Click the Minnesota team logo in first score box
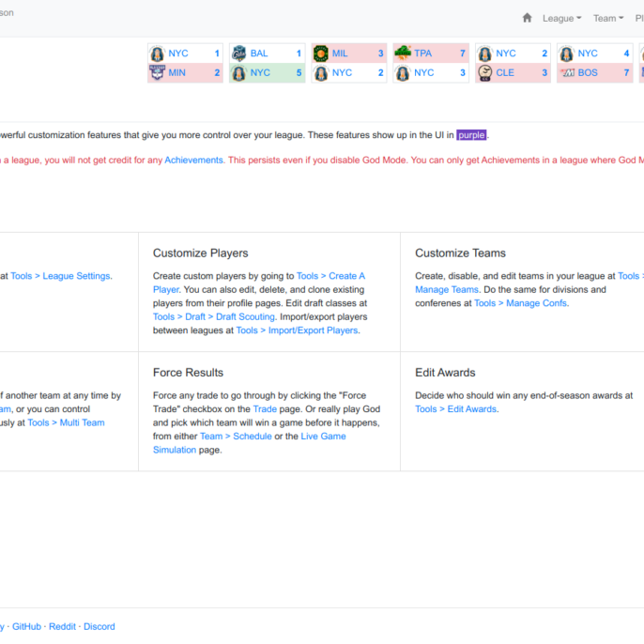This screenshot has height=644, width=644. 157,72
